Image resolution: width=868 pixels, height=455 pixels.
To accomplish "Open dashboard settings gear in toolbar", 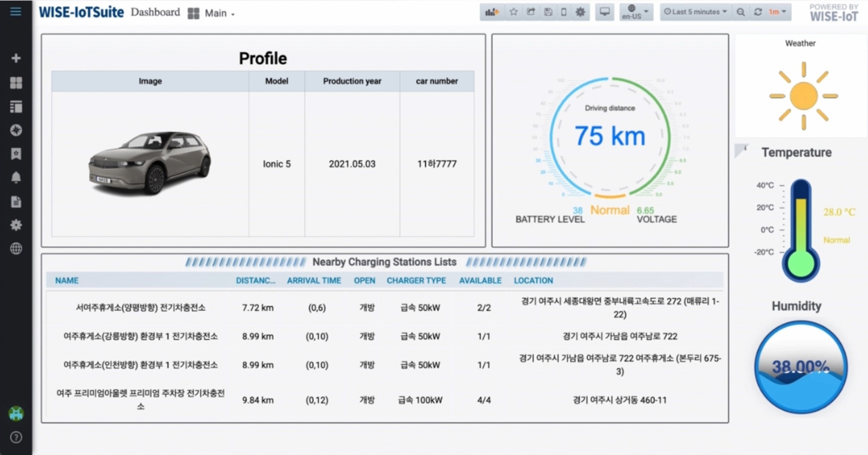I will pyautogui.click(x=580, y=12).
